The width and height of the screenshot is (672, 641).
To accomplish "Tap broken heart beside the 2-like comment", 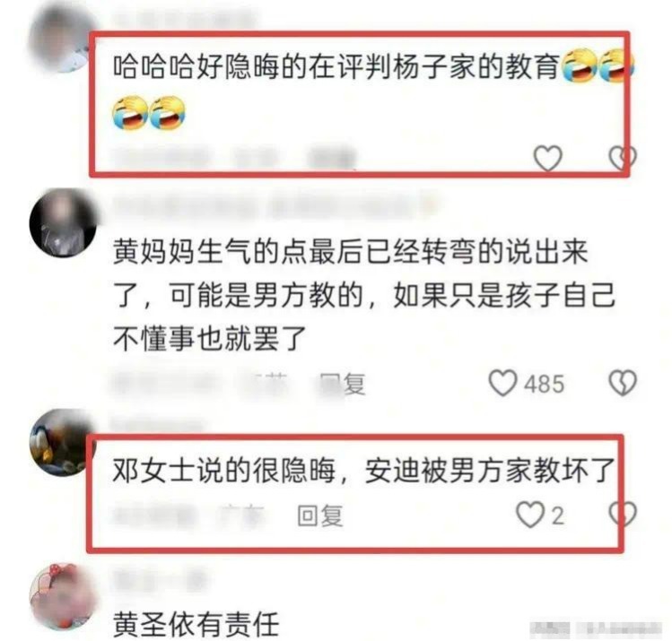I will [x=623, y=515].
